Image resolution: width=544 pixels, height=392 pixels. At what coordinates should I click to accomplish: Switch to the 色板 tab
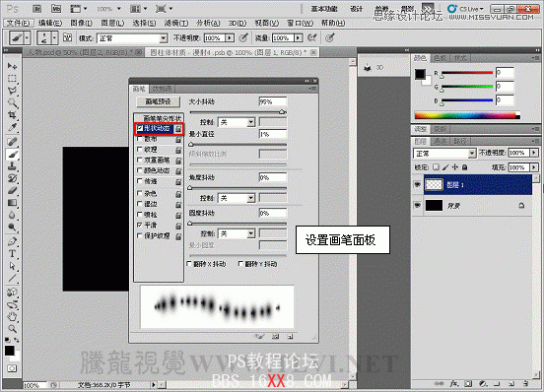[x=440, y=58]
